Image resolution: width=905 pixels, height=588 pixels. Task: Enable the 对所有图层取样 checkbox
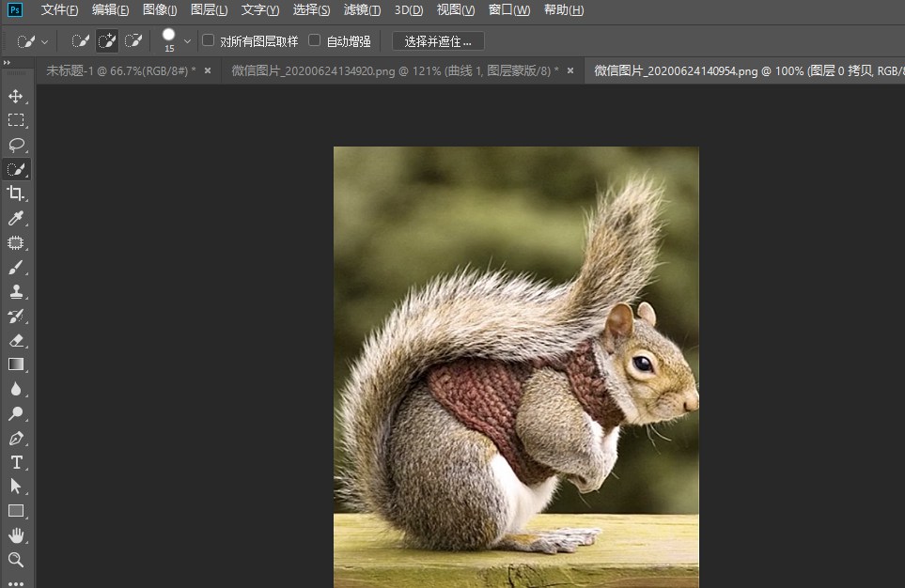pyautogui.click(x=208, y=40)
